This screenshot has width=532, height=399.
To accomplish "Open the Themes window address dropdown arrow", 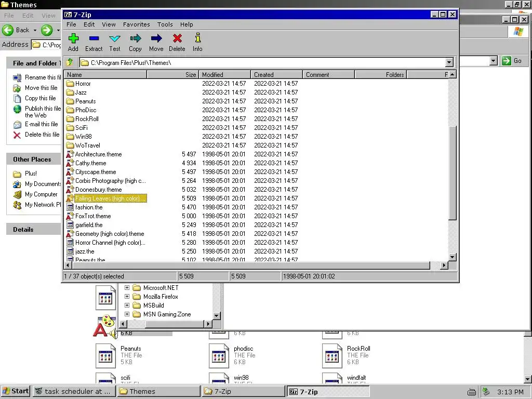I will 494,61.
